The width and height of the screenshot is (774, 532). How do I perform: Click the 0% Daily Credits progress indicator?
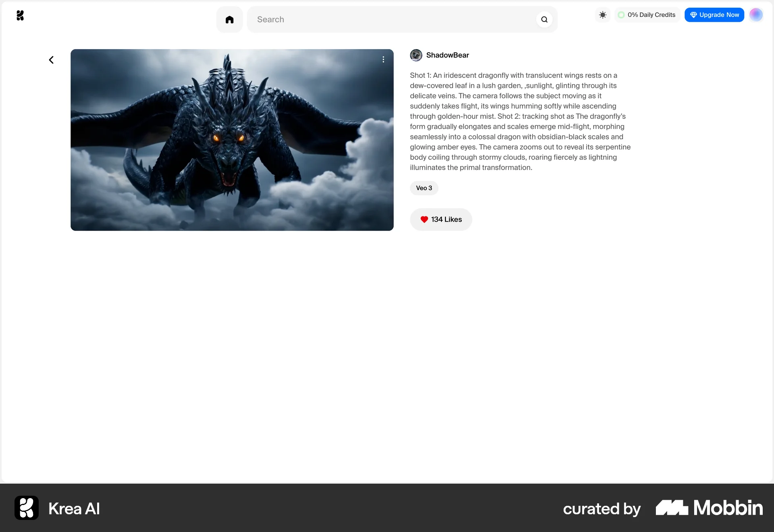647,15
